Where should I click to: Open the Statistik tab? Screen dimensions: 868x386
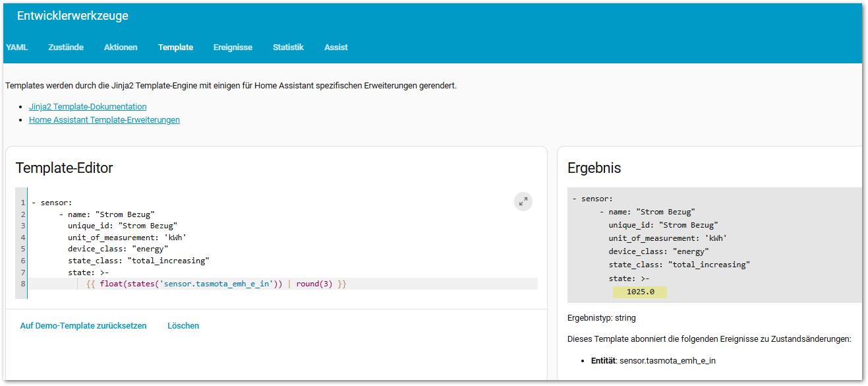[288, 48]
